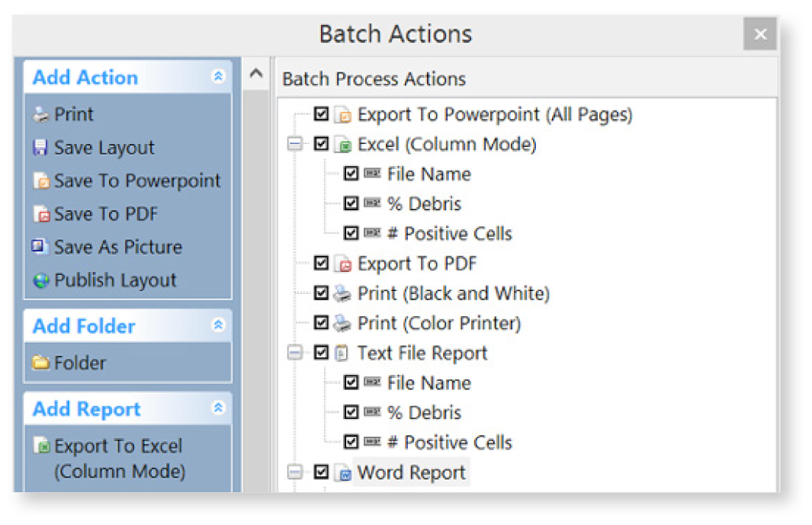Click the Save To PDF icon

[41, 214]
